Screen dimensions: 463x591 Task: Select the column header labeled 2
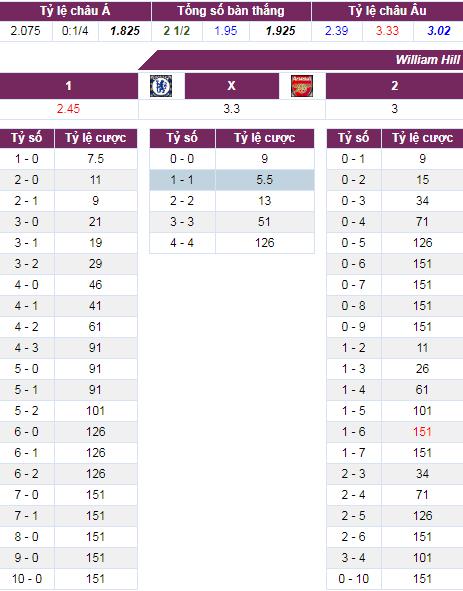click(x=394, y=86)
